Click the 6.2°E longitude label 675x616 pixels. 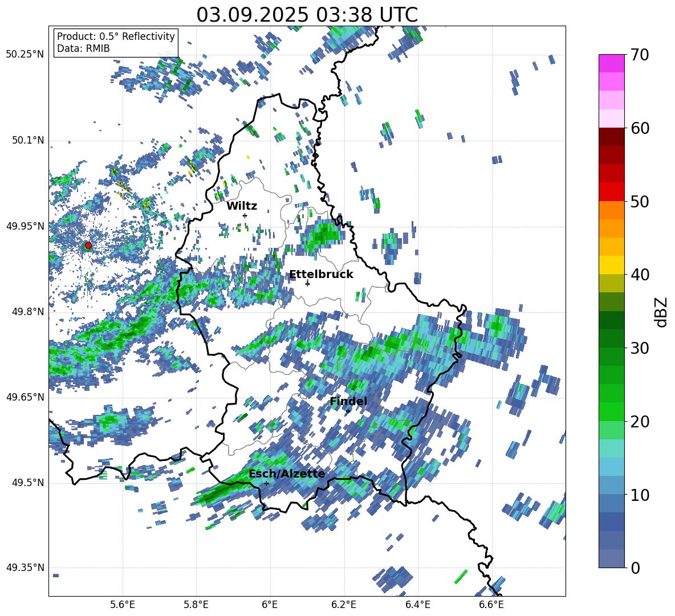(344, 605)
